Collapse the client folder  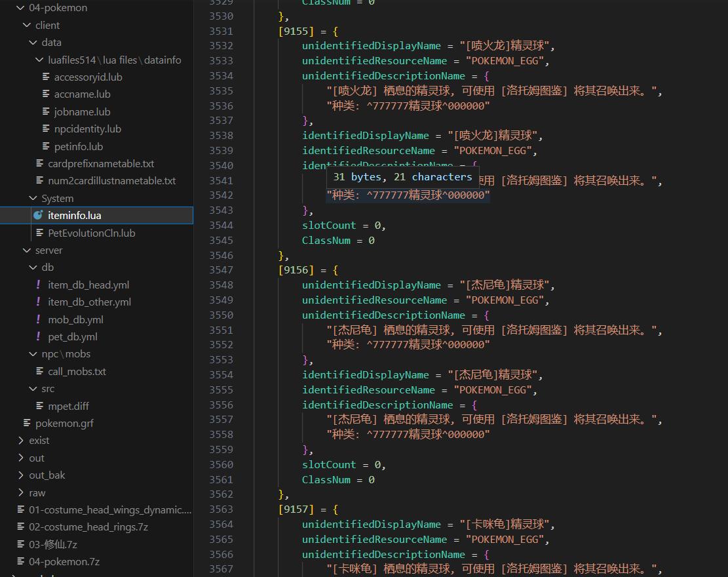point(27,25)
